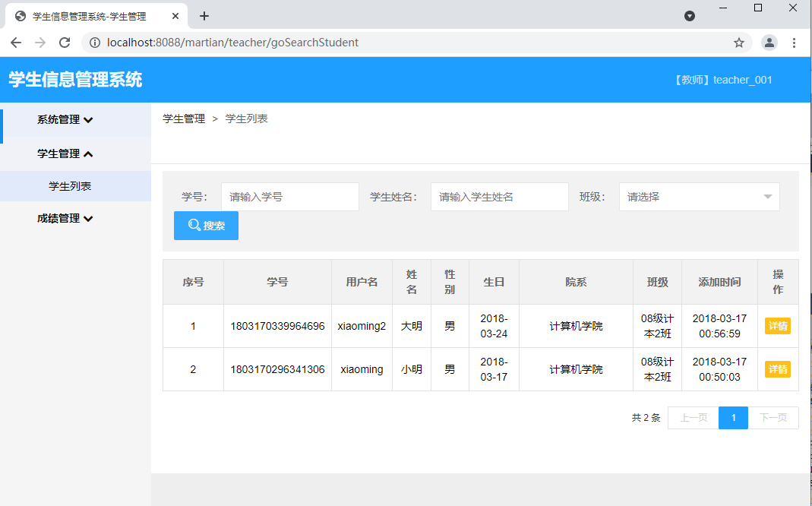Open the 班级 dropdown selector
The height and width of the screenshot is (506, 812).
(699, 197)
